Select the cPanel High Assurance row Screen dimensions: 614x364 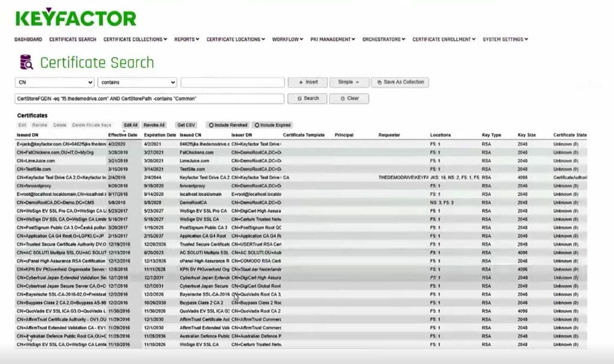(x=301, y=261)
